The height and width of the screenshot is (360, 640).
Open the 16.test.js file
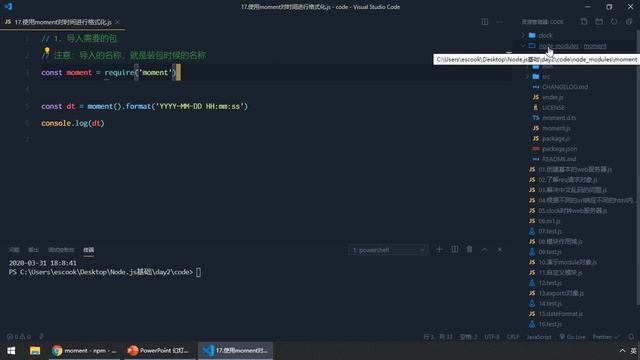coord(550,324)
